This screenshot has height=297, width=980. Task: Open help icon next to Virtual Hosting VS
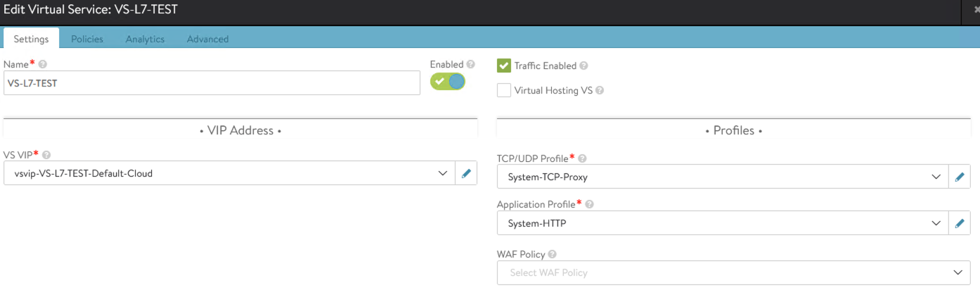point(600,90)
